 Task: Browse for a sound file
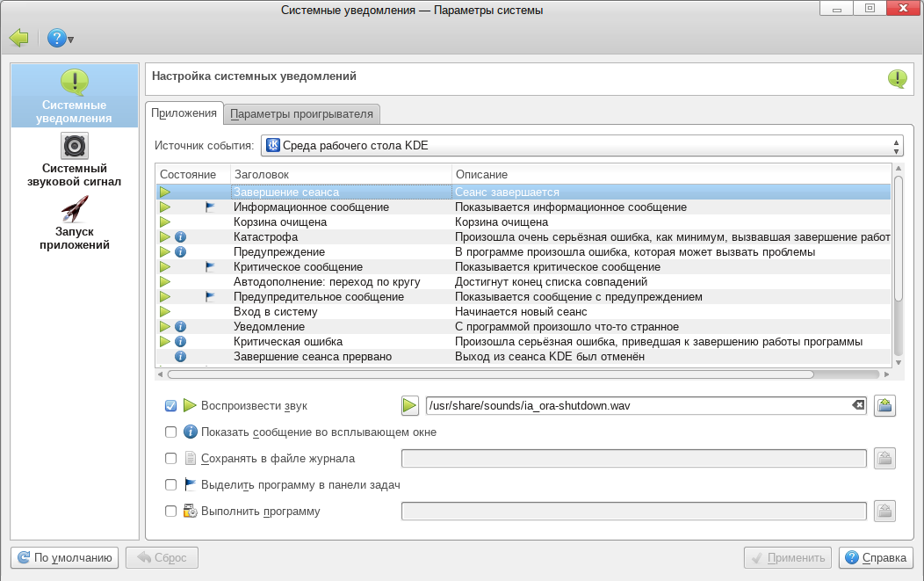(884, 406)
